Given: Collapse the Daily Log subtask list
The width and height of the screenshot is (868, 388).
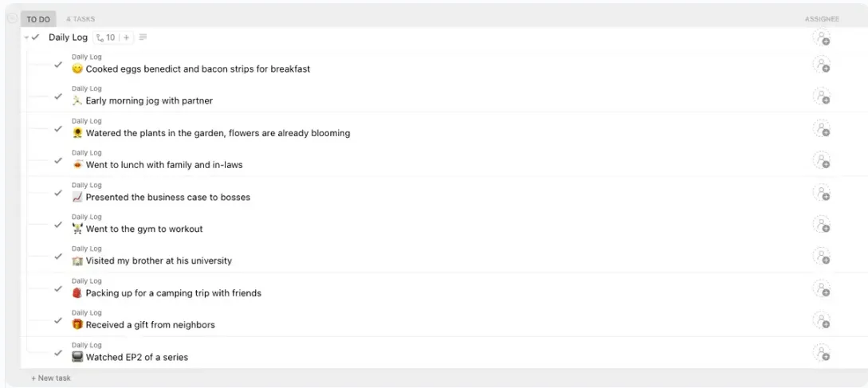Looking at the screenshot, I should (x=26, y=37).
